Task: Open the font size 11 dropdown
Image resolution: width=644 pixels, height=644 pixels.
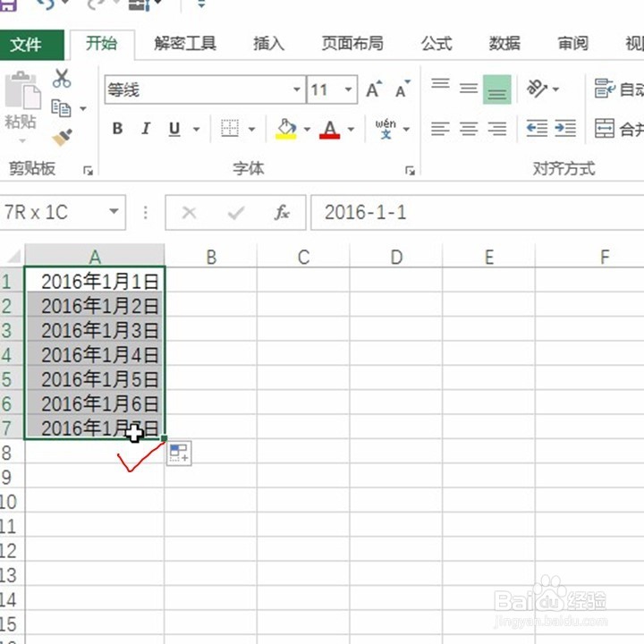Action: (348, 89)
